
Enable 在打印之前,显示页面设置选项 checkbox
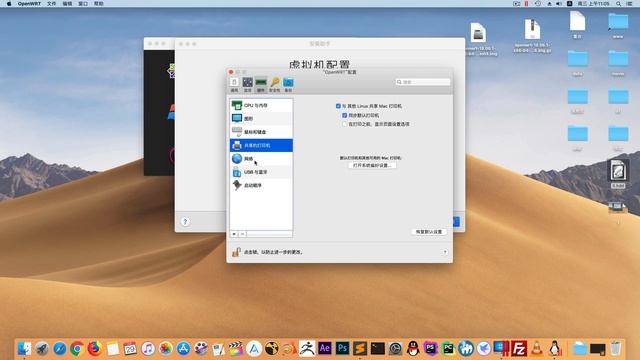344,124
